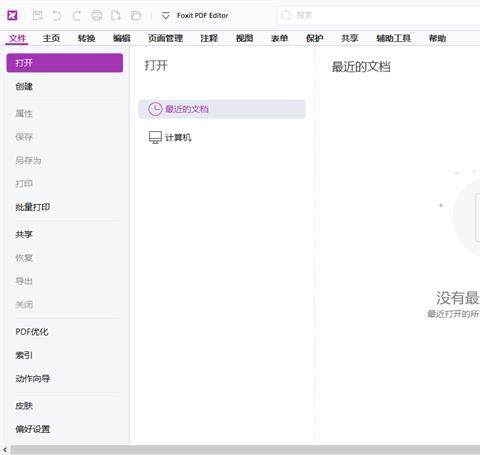The width and height of the screenshot is (480, 455).
Task: Open the 表单 tab
Action: point(279,38)
